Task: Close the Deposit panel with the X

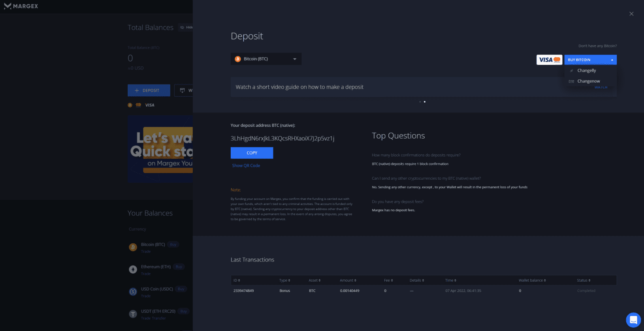Action: click(631, 14)
